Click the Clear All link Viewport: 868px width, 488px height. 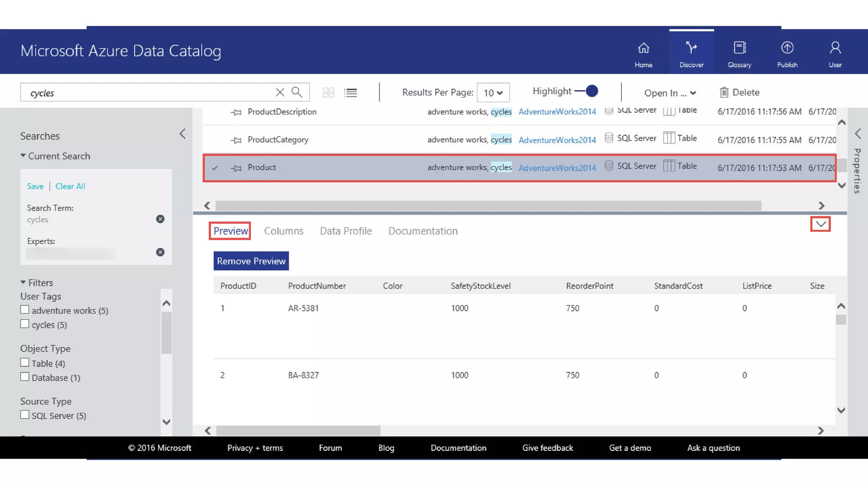click(70, 186)
